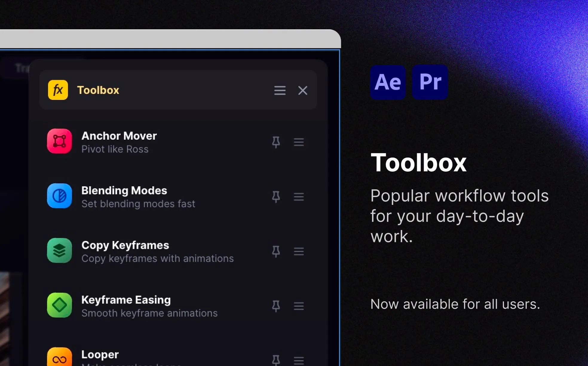Viewport: 588px width, 366px height.
Task: Click the Keyframe Easing tool icon
Action: point(59,305)
